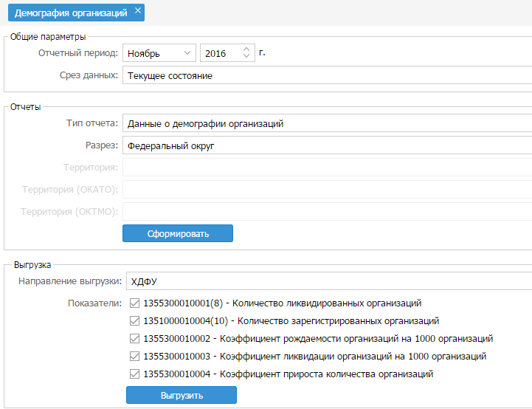
Task: Click the disabled Территория field
Action: tap(327, 167)
